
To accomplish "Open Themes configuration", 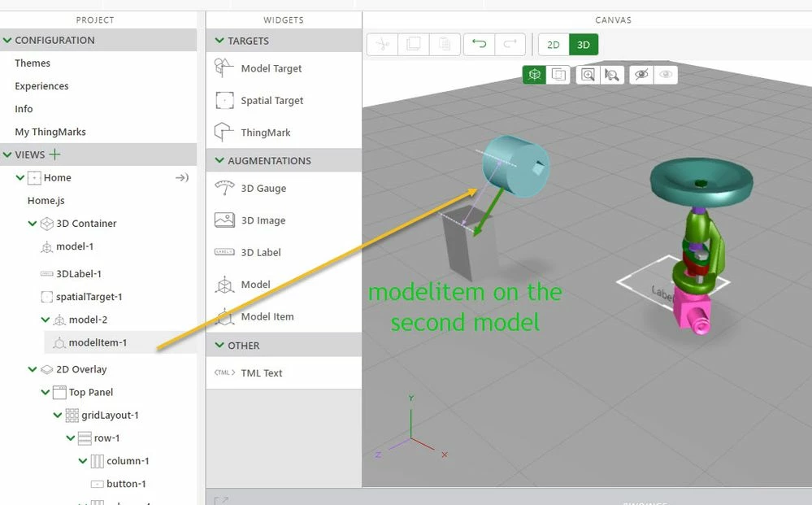I will (33, 63).
